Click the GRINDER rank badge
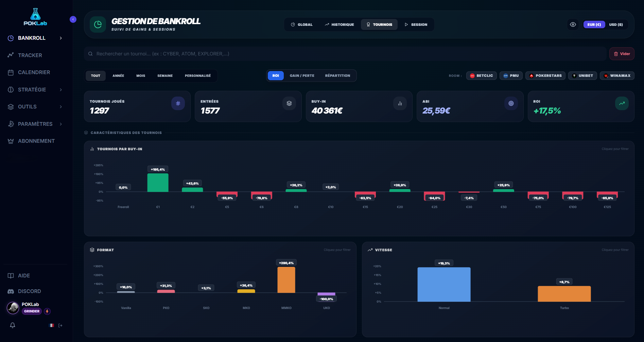This screenshot has width=644, height=342. click(32, 311)
